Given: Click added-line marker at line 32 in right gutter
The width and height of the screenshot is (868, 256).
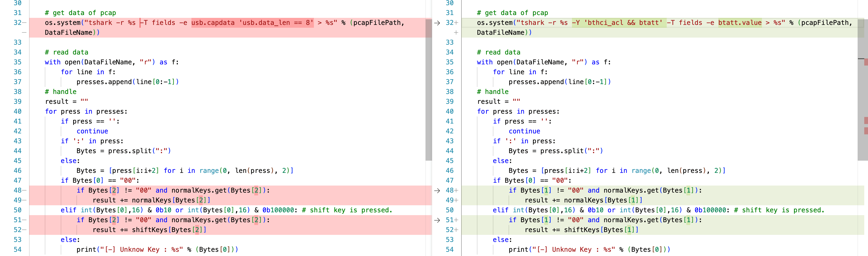Looking at the screenshot, I should coord(456,23).
